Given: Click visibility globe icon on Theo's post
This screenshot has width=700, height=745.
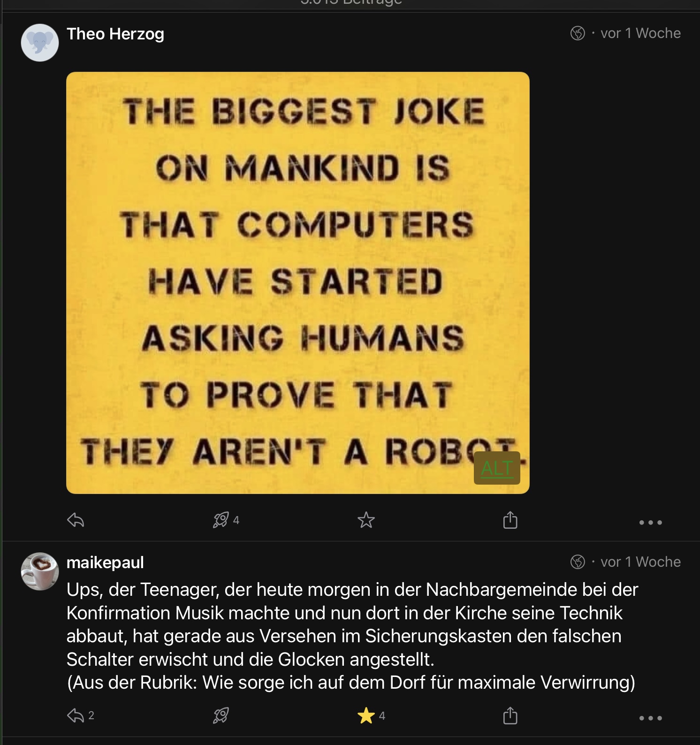Looking at the screenshot, I should click(x=578, y=33).
